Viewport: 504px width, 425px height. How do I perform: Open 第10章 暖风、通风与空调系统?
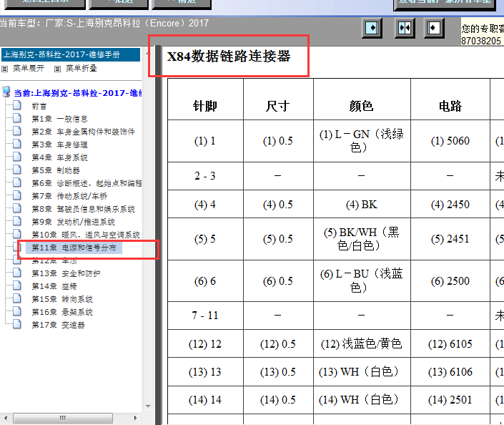coord(86,235)
